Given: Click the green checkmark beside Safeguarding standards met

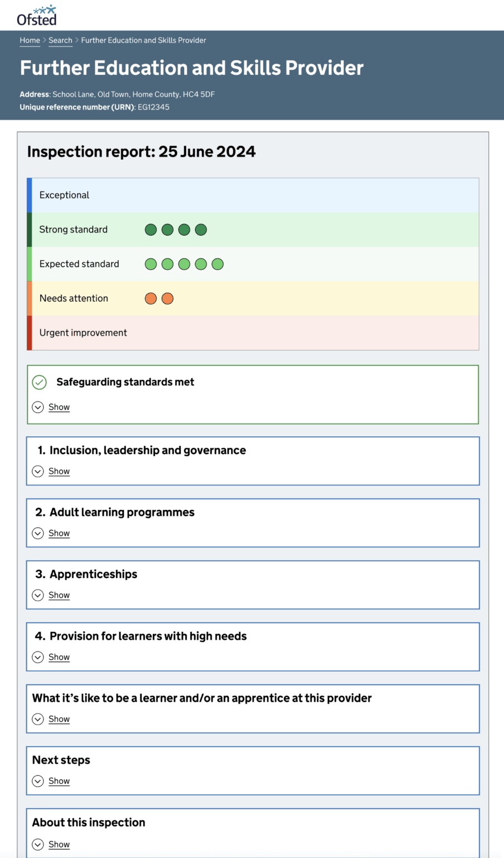Looking at the screenshot, I should [x=39, y=383].
